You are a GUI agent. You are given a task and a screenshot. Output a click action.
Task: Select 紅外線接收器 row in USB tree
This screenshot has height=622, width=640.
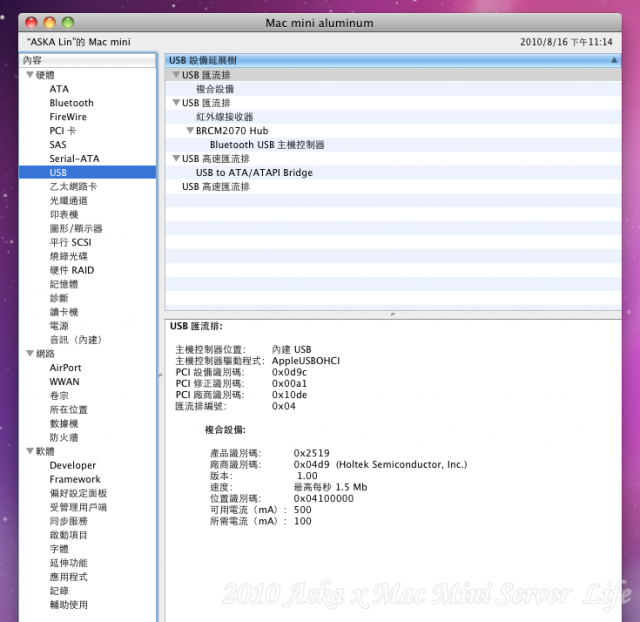(x=393, y=117)
